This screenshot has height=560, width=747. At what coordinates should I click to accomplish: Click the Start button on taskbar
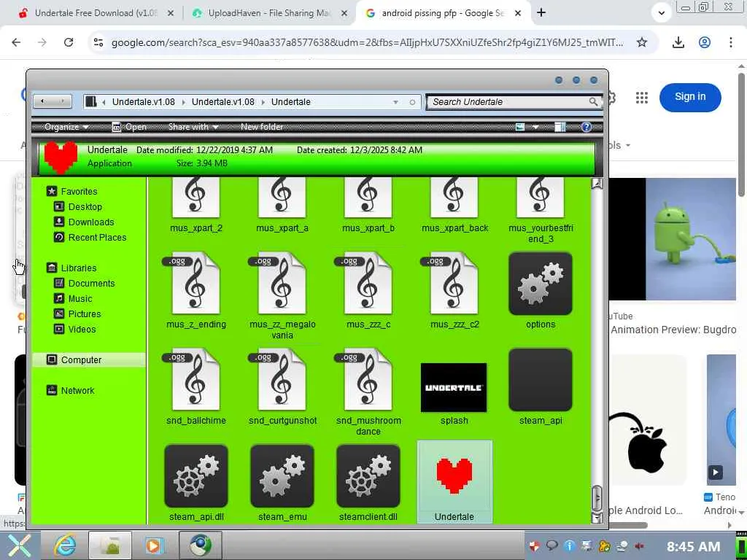[20, 545]
